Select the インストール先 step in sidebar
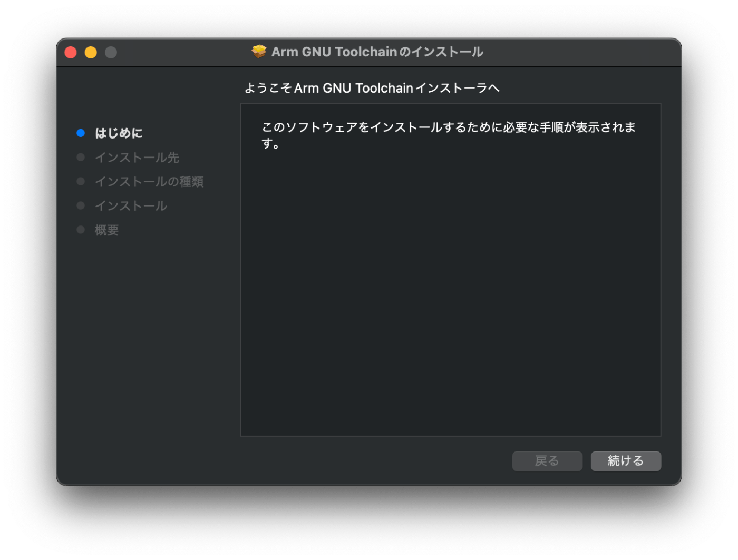738x560 pixels. [137, 158]
